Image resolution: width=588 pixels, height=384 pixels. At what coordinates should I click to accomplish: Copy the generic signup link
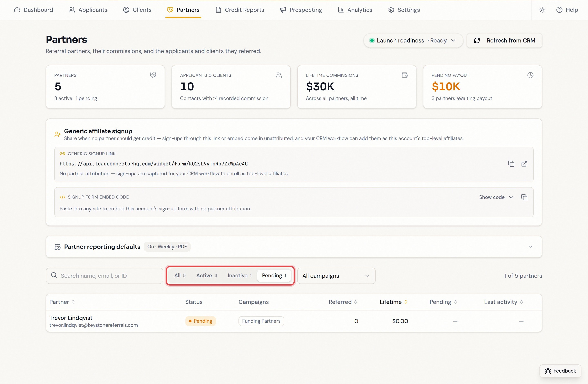511,164
